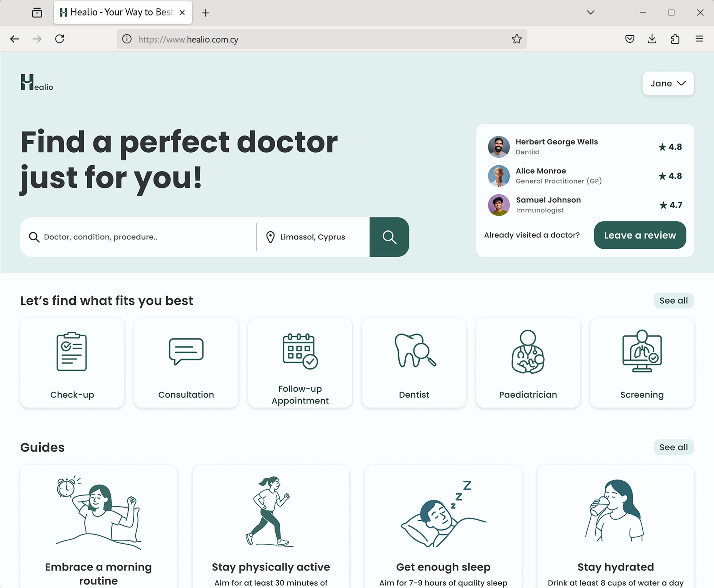Viewport: 714px width, 588px height.
Task: Open the browser hamburger application menu
Action: coord(699,39)
